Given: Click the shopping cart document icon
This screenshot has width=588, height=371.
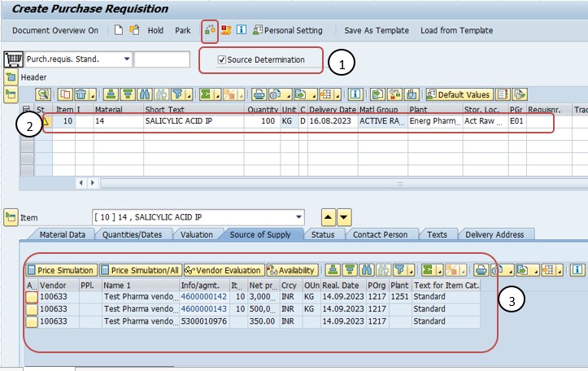Looking at the screenshot, I should (14, 59).
